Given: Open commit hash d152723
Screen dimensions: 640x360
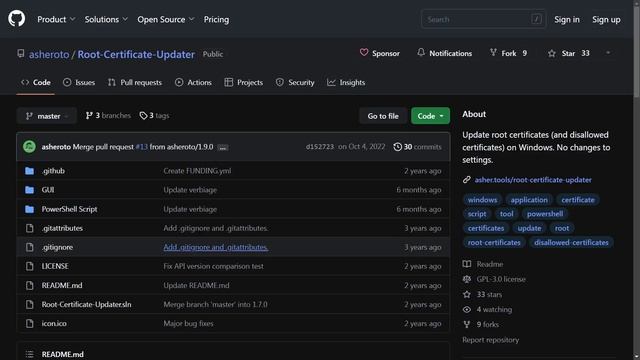Looking at the screenshot, I should pyautogui.click(x=320, y=147).
